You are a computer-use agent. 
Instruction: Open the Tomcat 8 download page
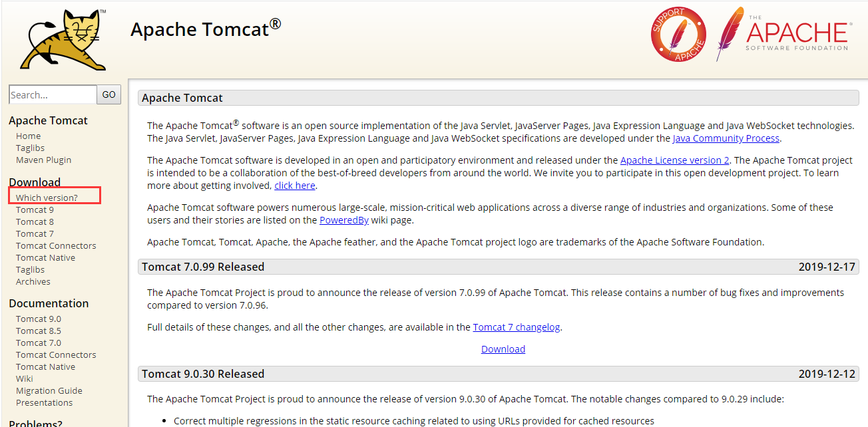tap(35, 221)
